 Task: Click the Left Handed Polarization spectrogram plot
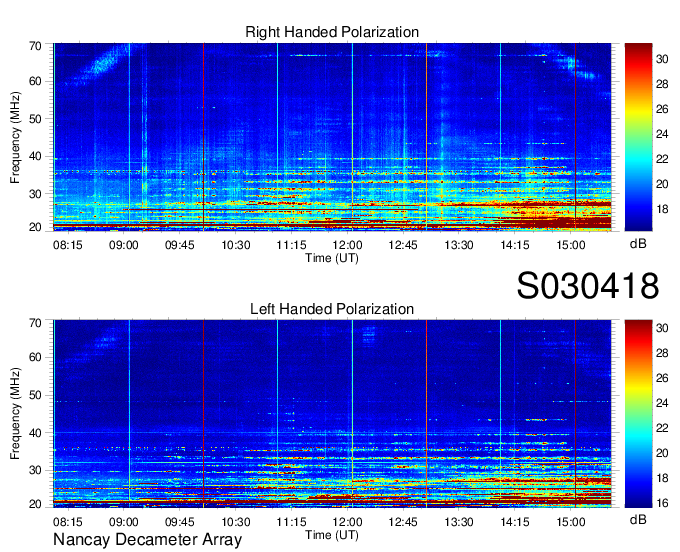click(x=332, y=414)
